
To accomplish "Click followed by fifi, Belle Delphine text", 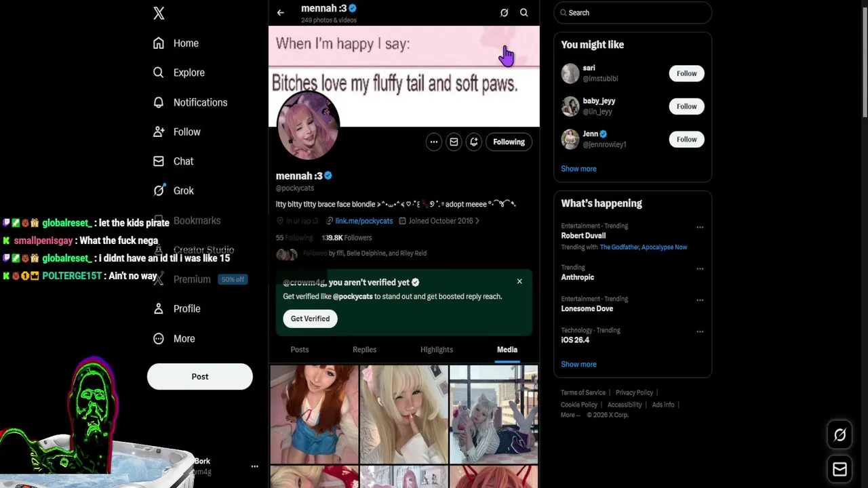I will pyautogui.click(x=365, y=253).
